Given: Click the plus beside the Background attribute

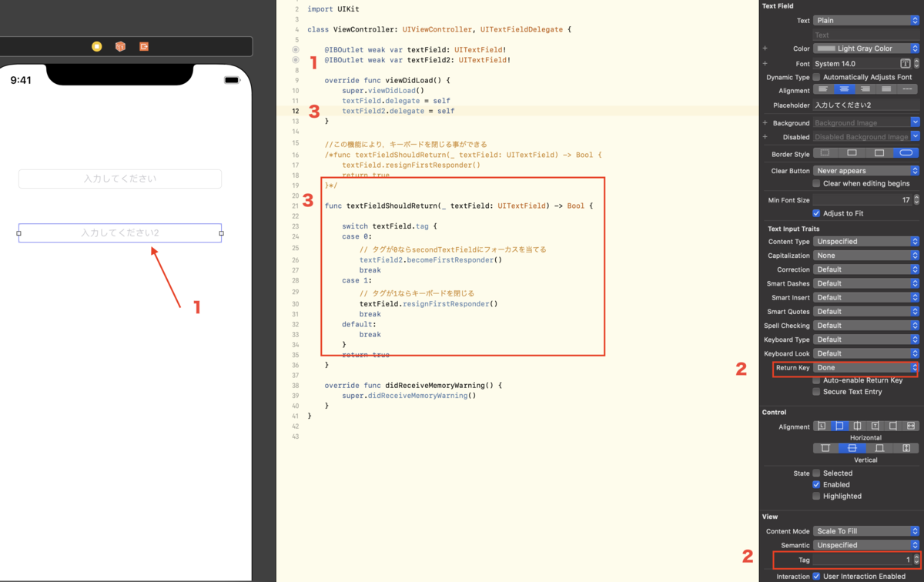Looking at the screenshot, I should pos(764,122).
